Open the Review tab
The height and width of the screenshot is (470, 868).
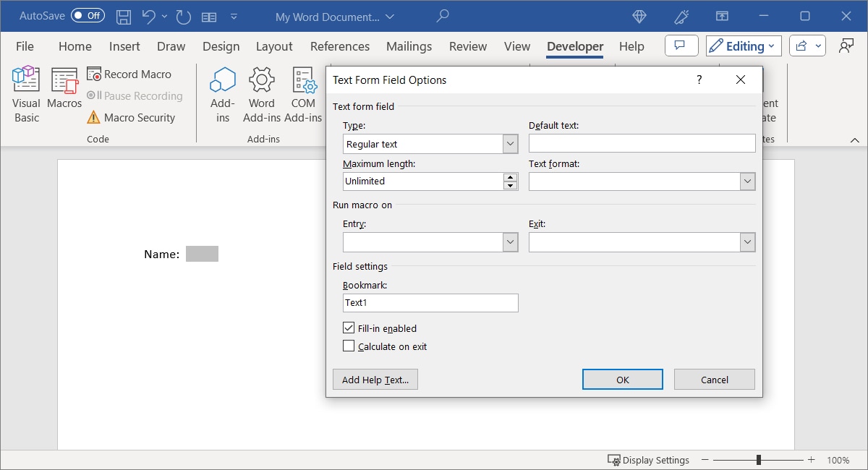[467, 46]
